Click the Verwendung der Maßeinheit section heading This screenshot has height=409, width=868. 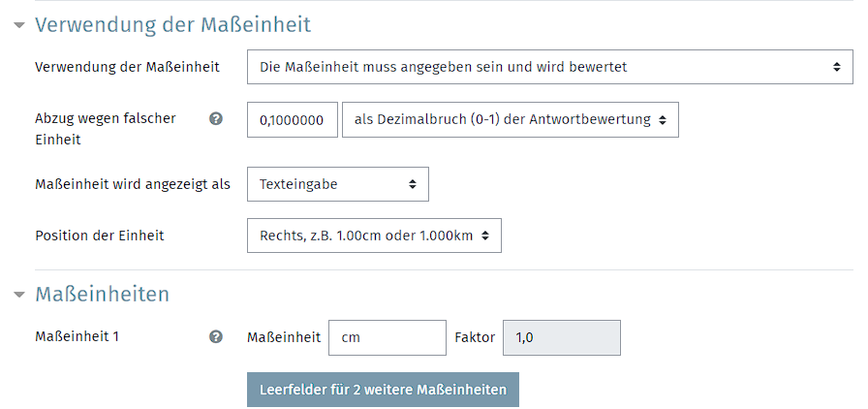click(x=172, y=25)
